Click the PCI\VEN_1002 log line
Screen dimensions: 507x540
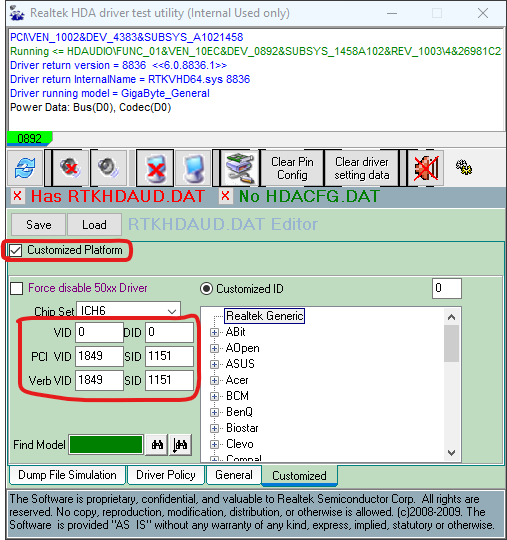pos(126,37)
